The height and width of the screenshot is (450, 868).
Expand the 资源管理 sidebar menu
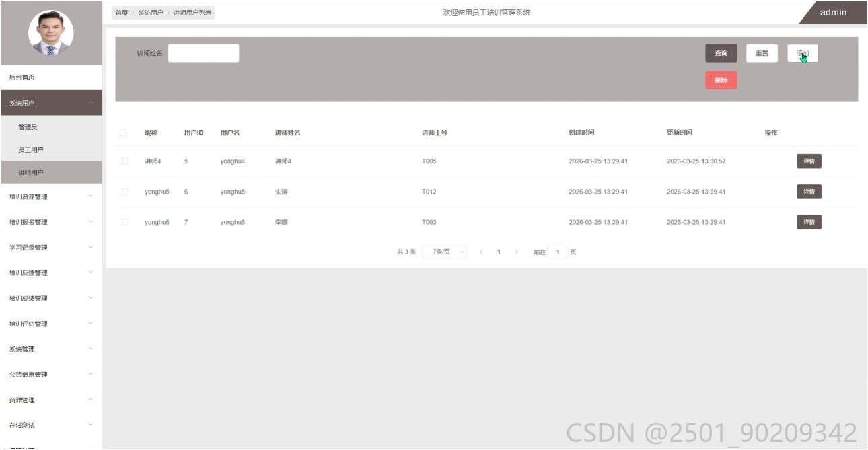pos(51,400)
